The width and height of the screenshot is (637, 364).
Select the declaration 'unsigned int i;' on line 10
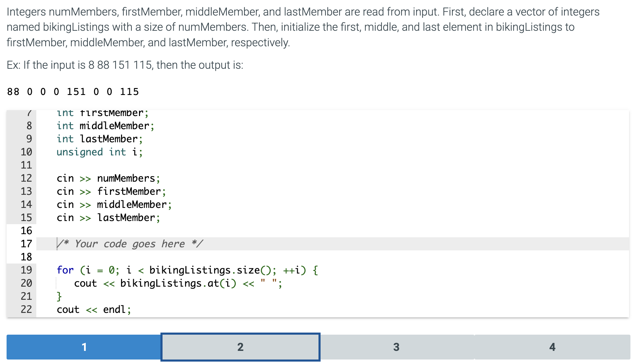pyautogui.click(x=99, y=152)
